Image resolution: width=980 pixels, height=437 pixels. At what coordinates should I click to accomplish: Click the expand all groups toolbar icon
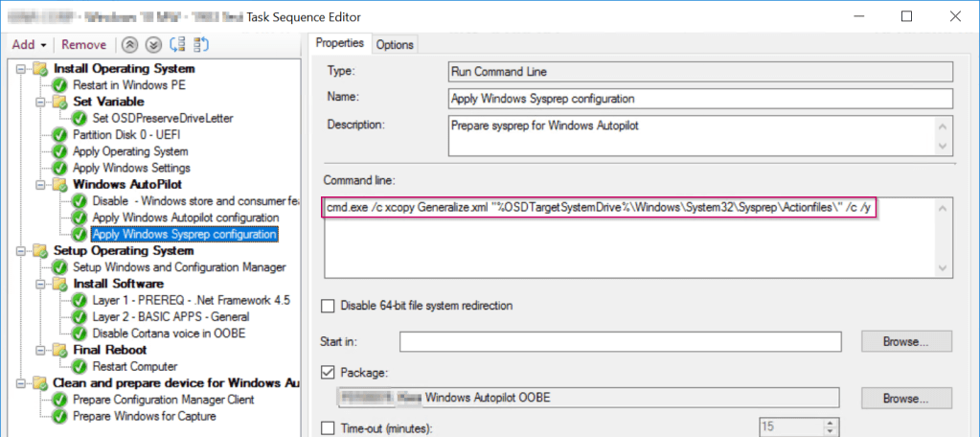[177, 44]
